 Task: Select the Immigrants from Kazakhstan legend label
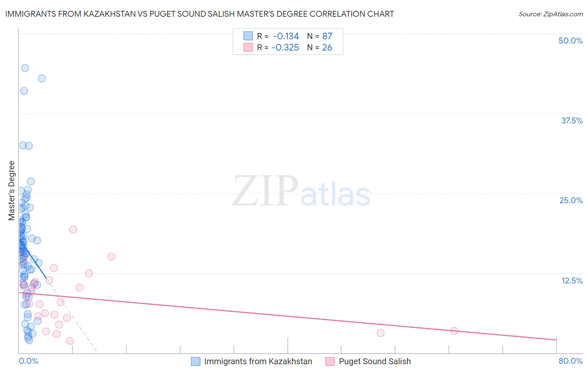click(258, 361)
